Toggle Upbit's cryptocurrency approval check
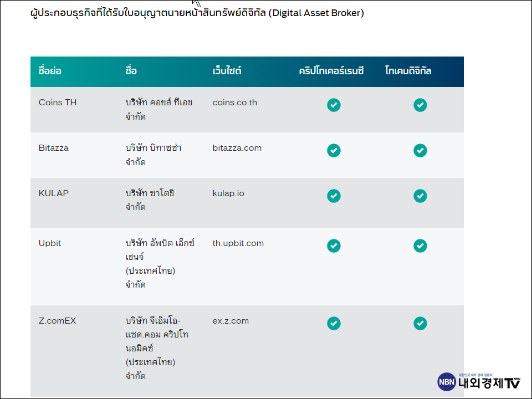 pos(334,245)
